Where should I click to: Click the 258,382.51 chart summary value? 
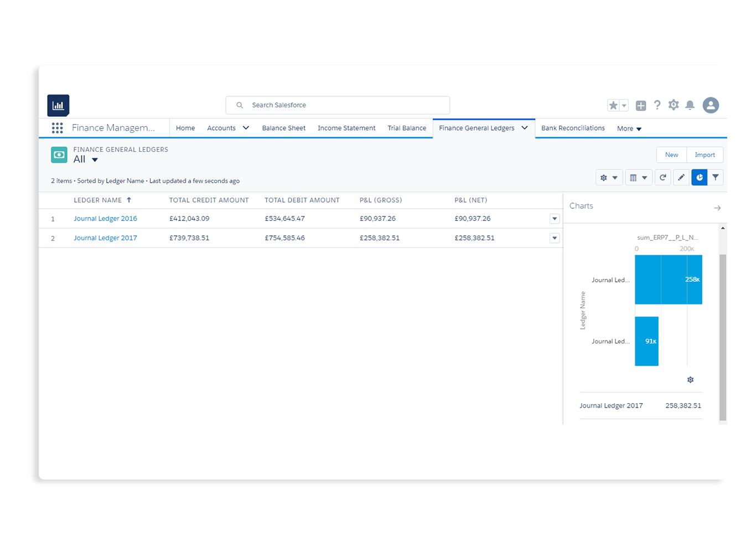point(683,406)
